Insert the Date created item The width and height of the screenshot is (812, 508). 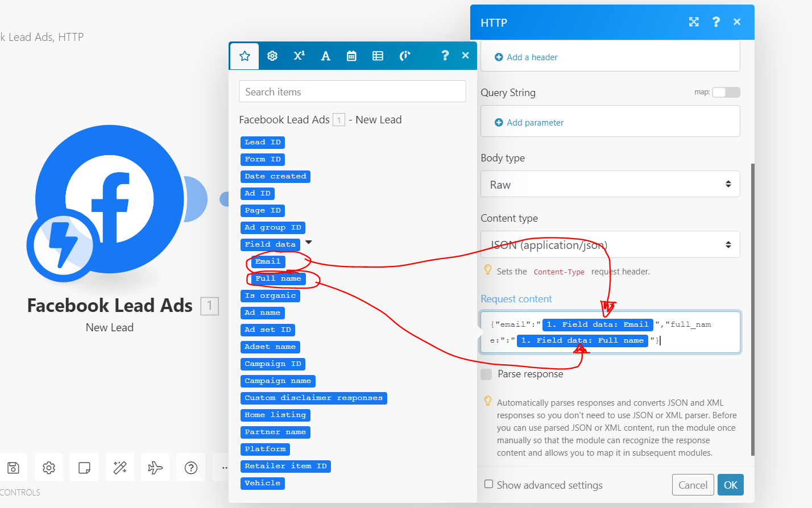(x=275, y=177)
